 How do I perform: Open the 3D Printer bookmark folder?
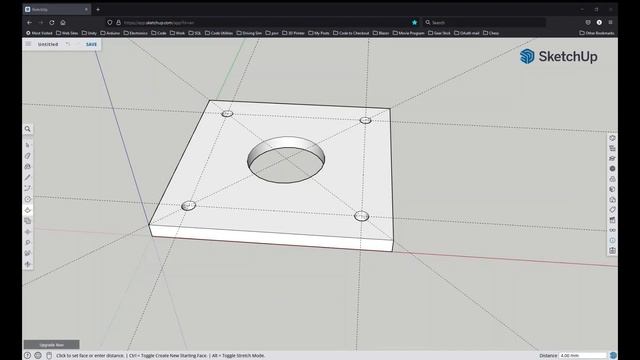[293, 33]
